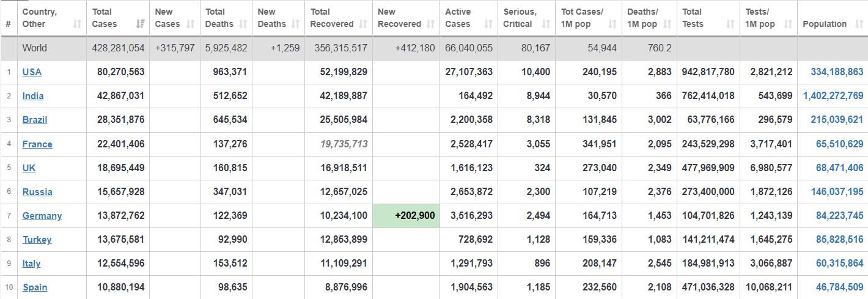Sort by Total Deaths column arrow icon
Viewport: 868px width, 299px height.
click(243, 24)
